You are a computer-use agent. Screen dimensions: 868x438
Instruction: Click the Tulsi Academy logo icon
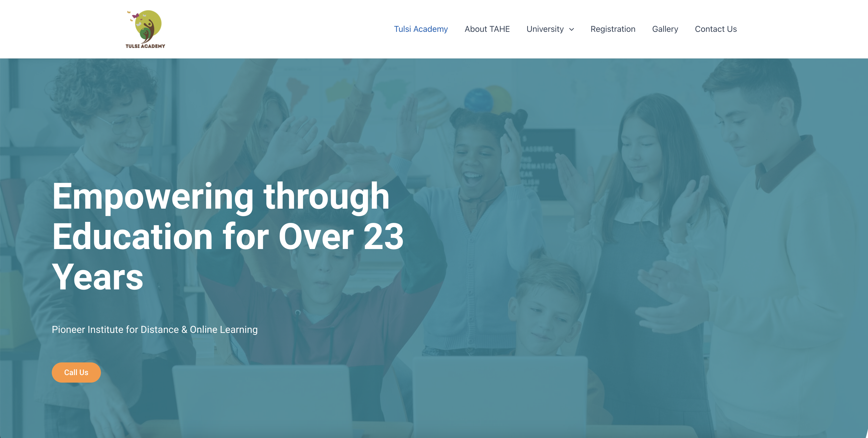coord(146,28)
